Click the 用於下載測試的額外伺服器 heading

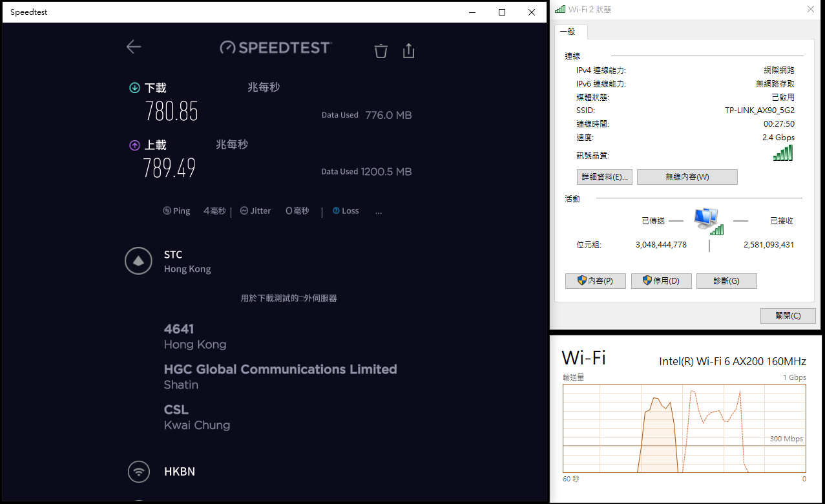(x=289, y=298)
